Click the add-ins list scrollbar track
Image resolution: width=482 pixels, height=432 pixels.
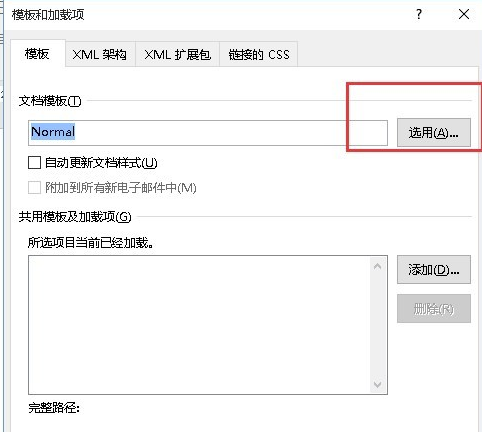click(x=377, y=325)
